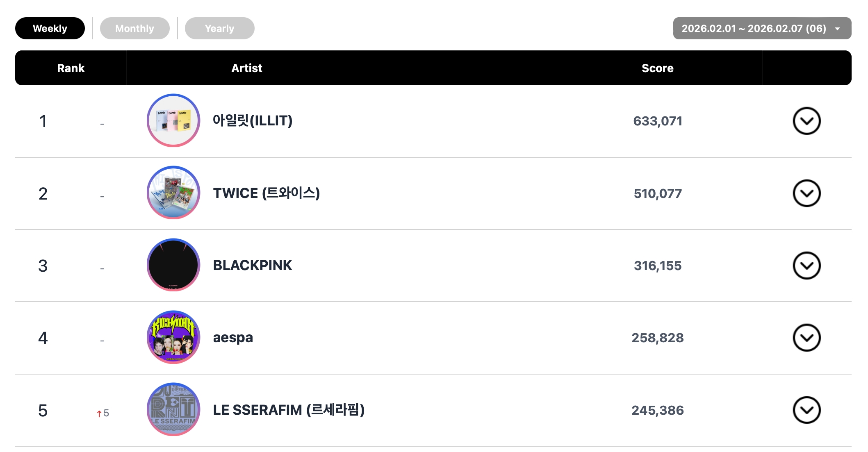Expand aespa row details chevron
This screenshot has height=452, width=868.
click(806, 338)
